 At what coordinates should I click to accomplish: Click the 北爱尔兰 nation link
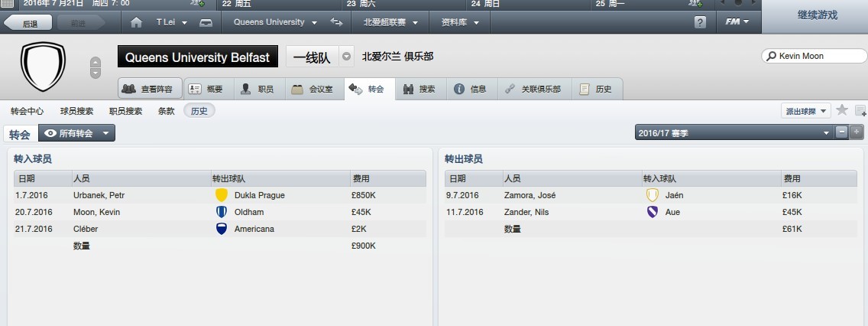click(x=381, y=57)
